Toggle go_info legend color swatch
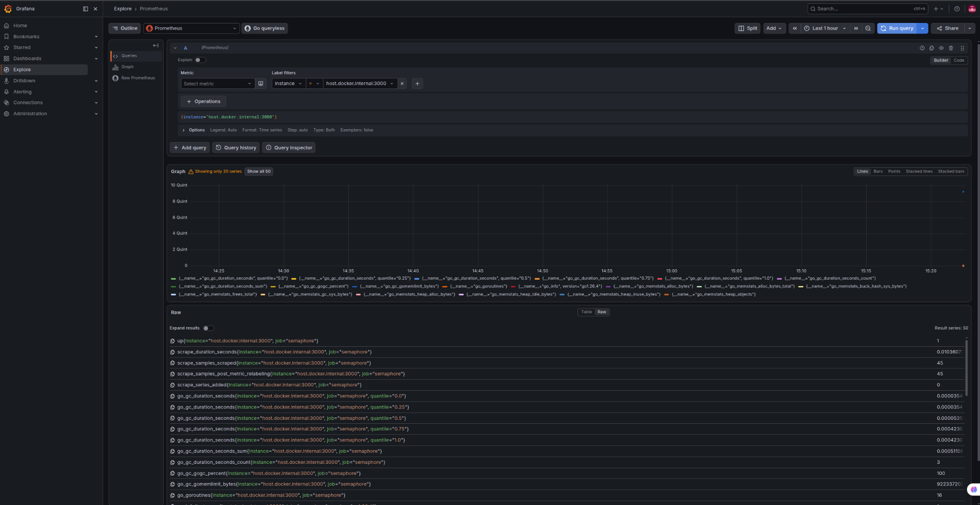The width and height of the screenshot is (980, 505). [513, 286]
